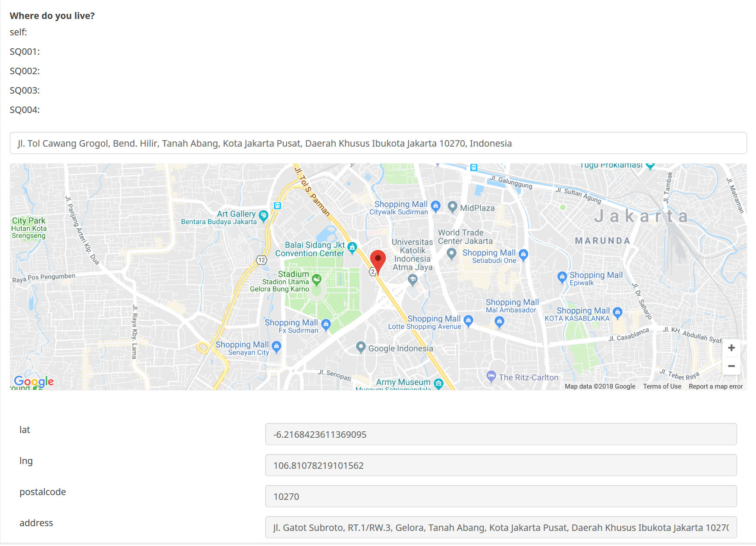This screenshot has height=546, width=756.
Task: Open the Bentara Budaya Art Gallery icon
Action: click(x=263, y=216)
